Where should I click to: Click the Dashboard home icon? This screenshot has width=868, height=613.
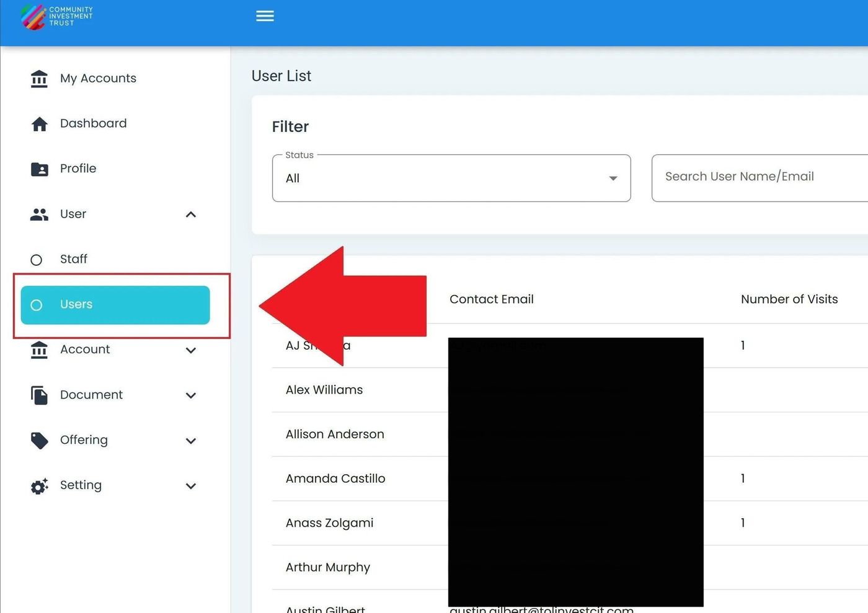click(39, 124)
